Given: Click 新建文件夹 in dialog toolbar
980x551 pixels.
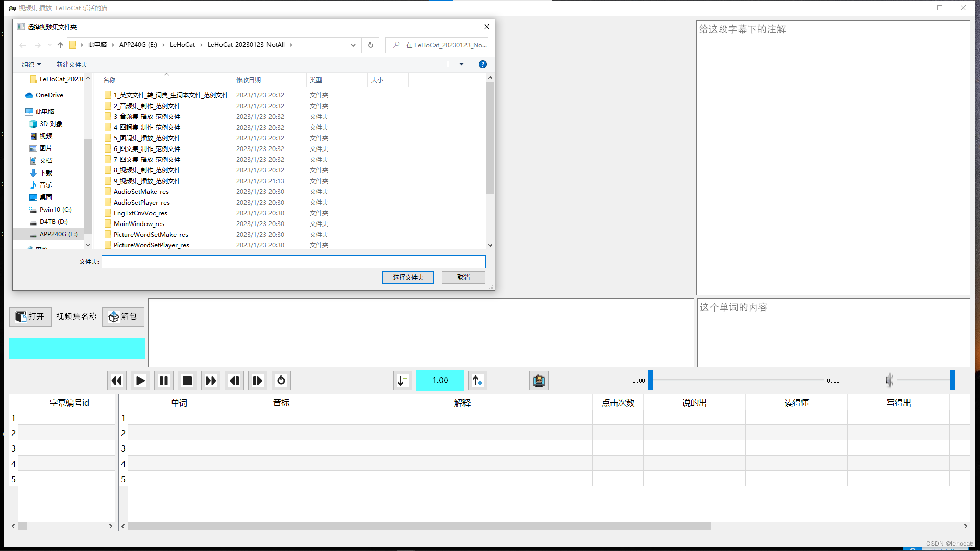Looking at the screenshot, I should 71,64.
